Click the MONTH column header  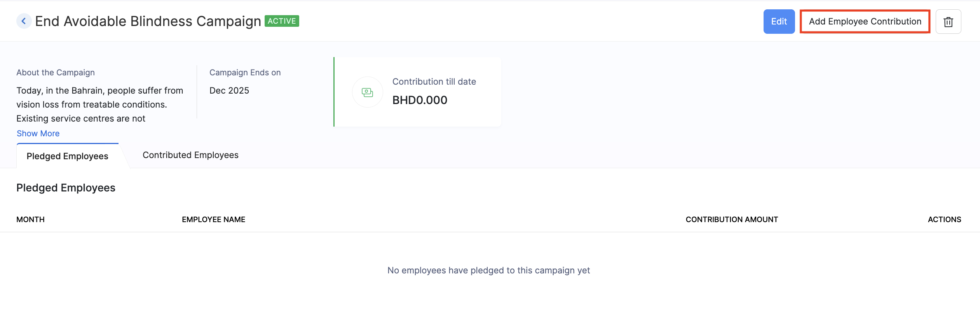(30, 219)
